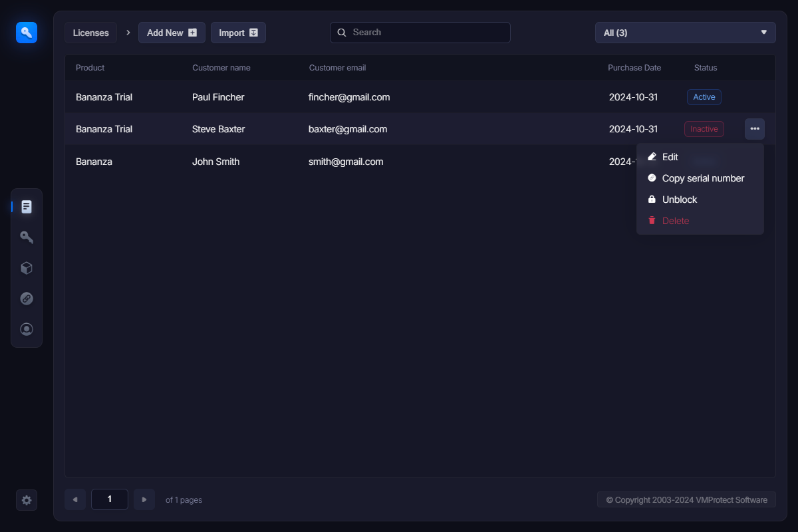Open the key icon in sidebar
The height and width of the screenshot is (532, 798).
point(27,237)
